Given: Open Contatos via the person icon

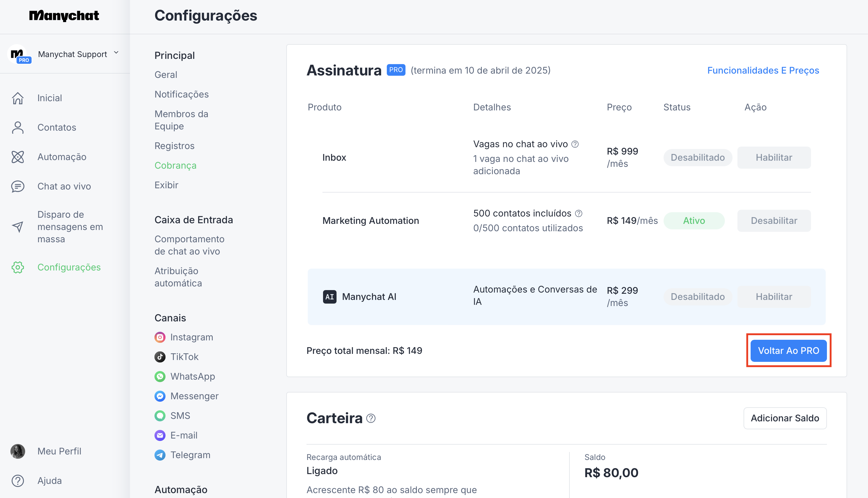Looking at the screenshot, I should click(x=18, y=128).
